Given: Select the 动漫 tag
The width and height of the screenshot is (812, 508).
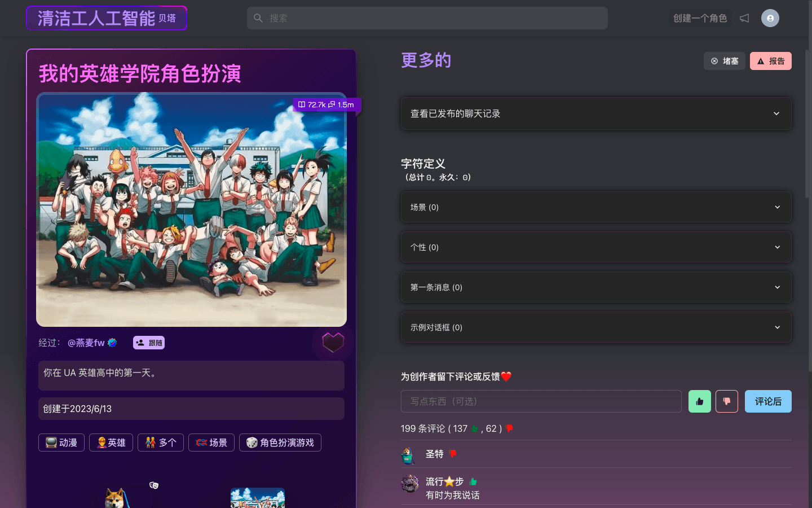Looking at the screenshot, I should click(61, 443).
